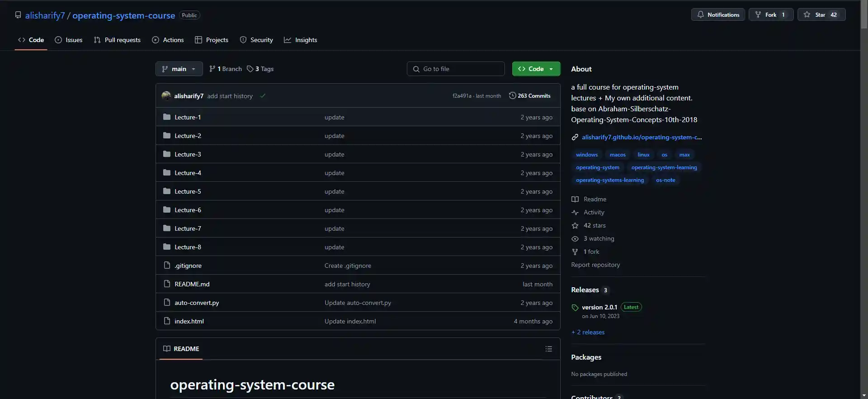
Task: Go to the Insights tab
Action: 301,40
